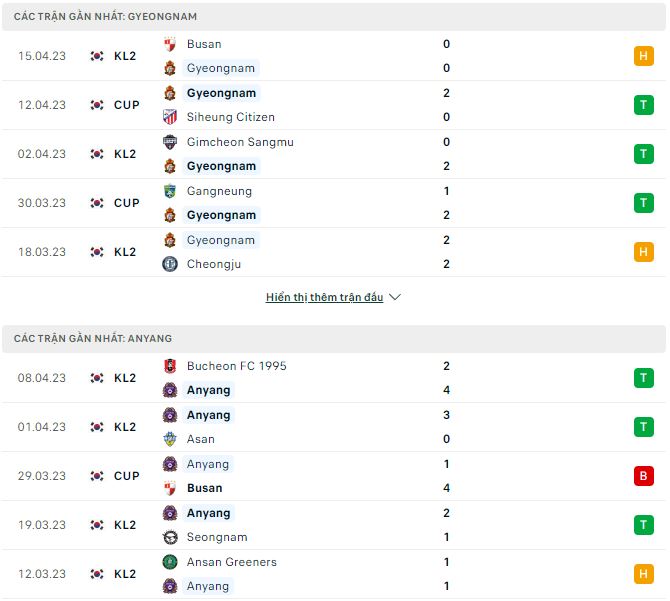This screenshot has width=670, height=601.
Task: Click the Korean flag for the 12.04.23 cup match
Action: pyautogui.click(x=97, y=105)
